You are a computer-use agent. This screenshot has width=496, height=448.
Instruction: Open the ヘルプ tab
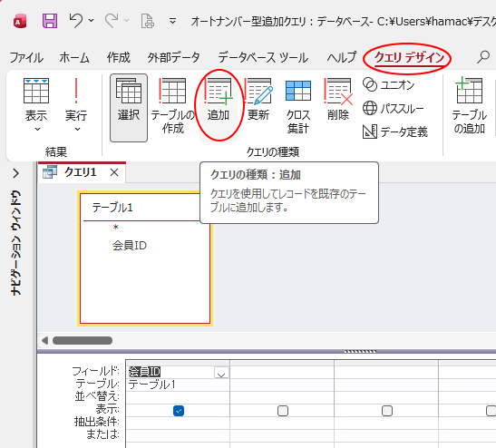point(342,58)
